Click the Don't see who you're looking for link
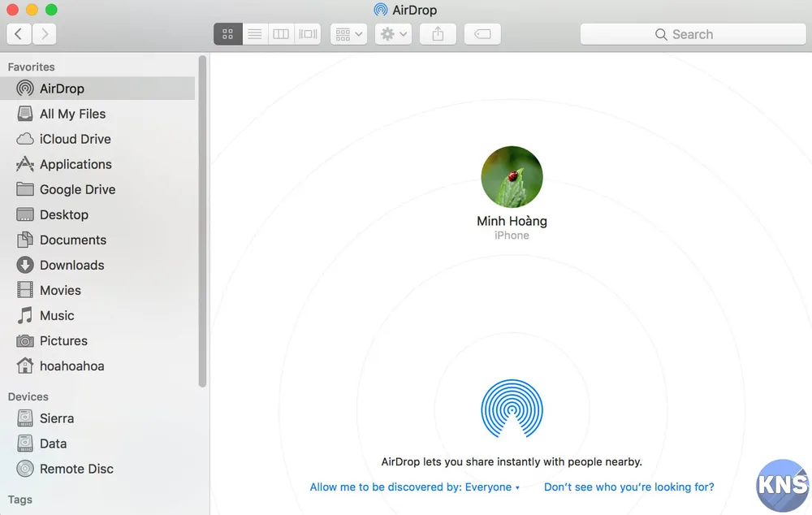 pos(629,487)
